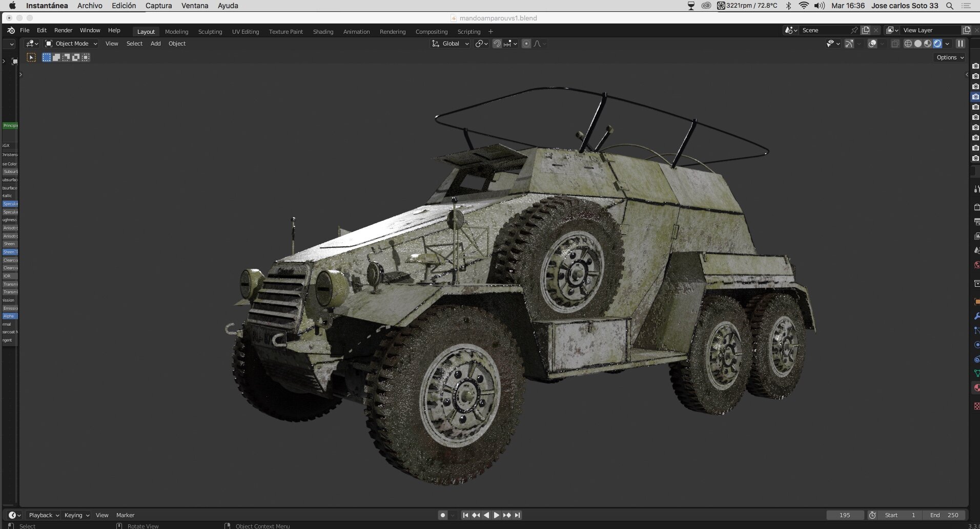Choose Set new selection mode icon
The height and width of the screenshot is (529, 980).
click(x=47, y=57)
